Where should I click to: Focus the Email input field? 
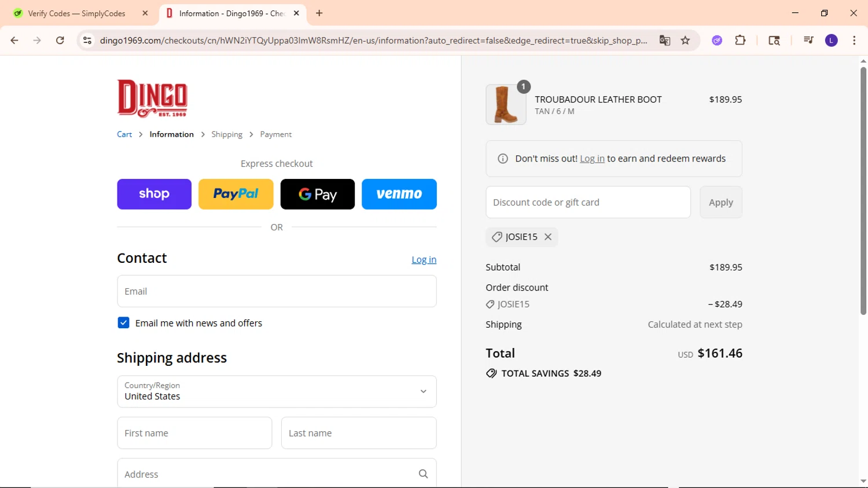click(x=277, y=291)
